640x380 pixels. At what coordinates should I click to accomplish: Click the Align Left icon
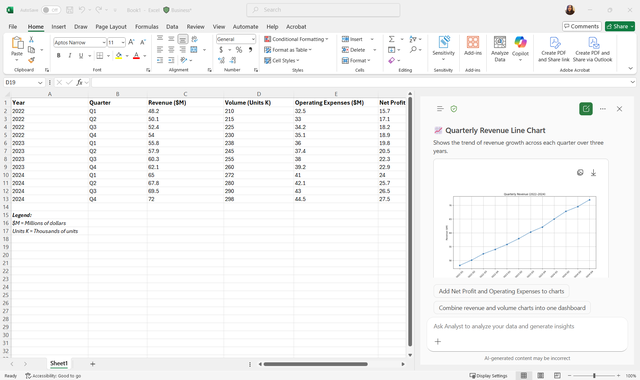(x=160, y=49)
